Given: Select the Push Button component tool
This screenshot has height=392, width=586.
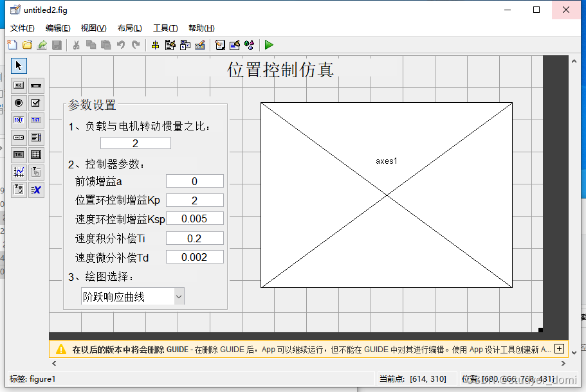Looking at the screenshot, I should [19, 85].
